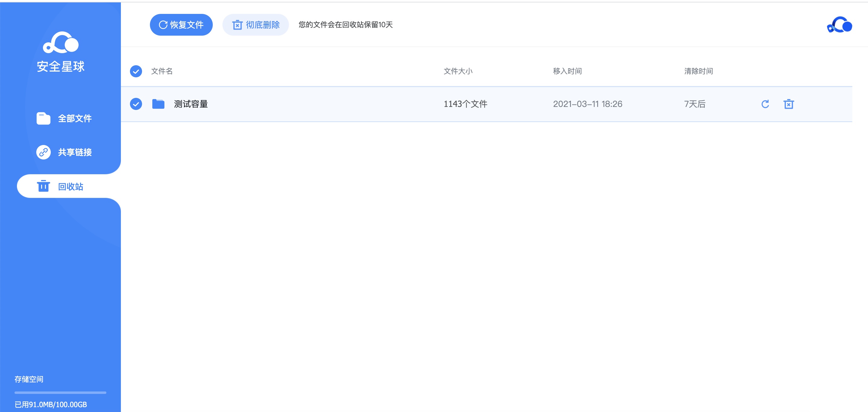This screenshot has height=412, width=868.
Task: Delete 测试容量 with the row trash icon
Action: (789, 104)
